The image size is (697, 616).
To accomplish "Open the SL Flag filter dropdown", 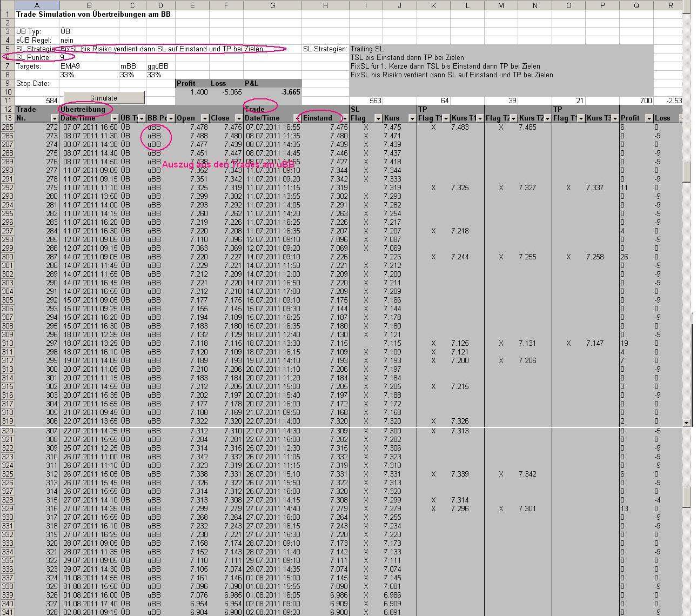I will click(x=378, y=118).
